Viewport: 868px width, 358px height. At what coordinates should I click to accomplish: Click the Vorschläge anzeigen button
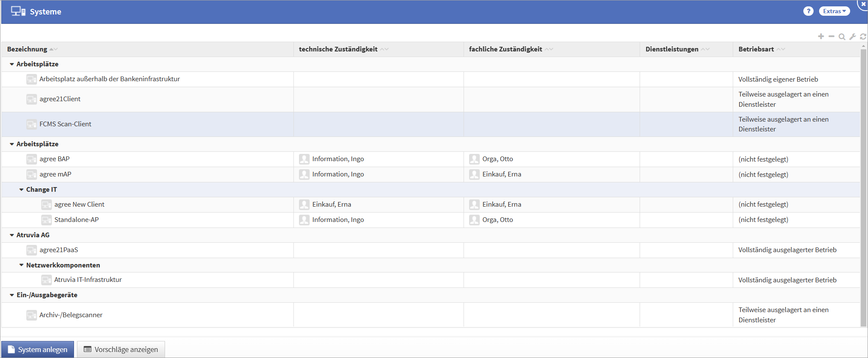121,349
